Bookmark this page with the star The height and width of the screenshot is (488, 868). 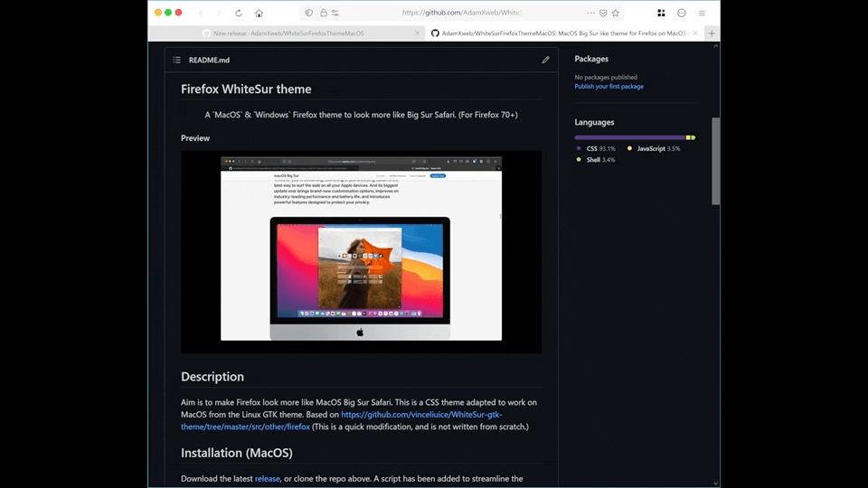[616, 13]
